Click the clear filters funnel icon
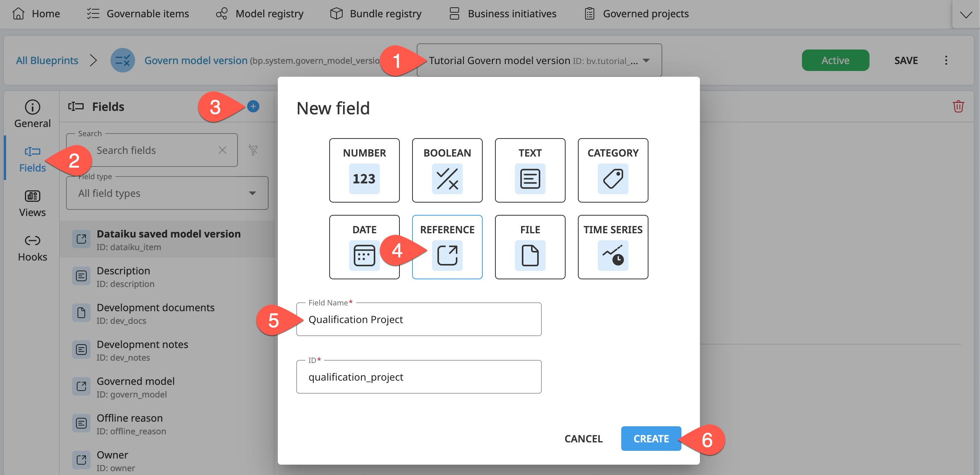The width and height of the screenshot is (980, 475). [x=253, y=150]
